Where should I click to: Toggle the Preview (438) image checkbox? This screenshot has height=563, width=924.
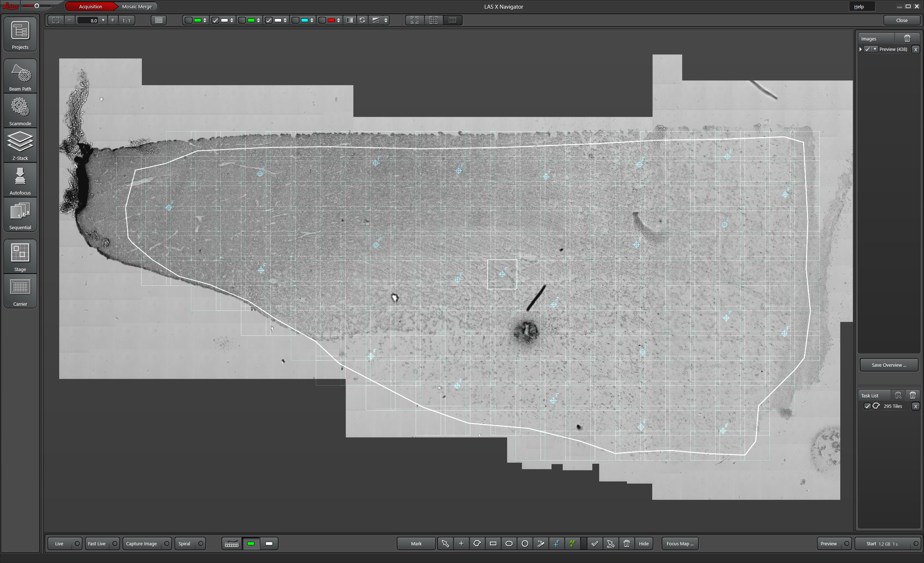pyautogui.click(x=867, y=49)
